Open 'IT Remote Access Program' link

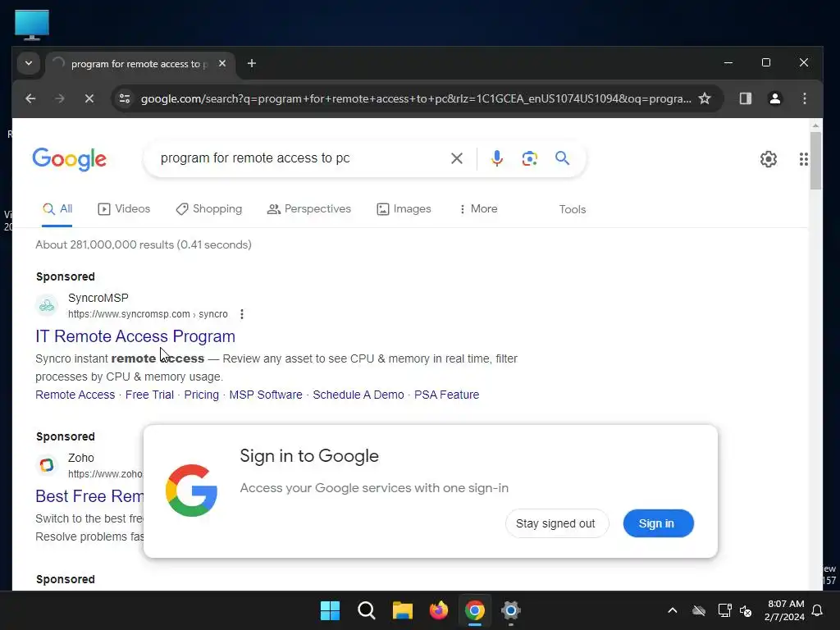[135, 336]
